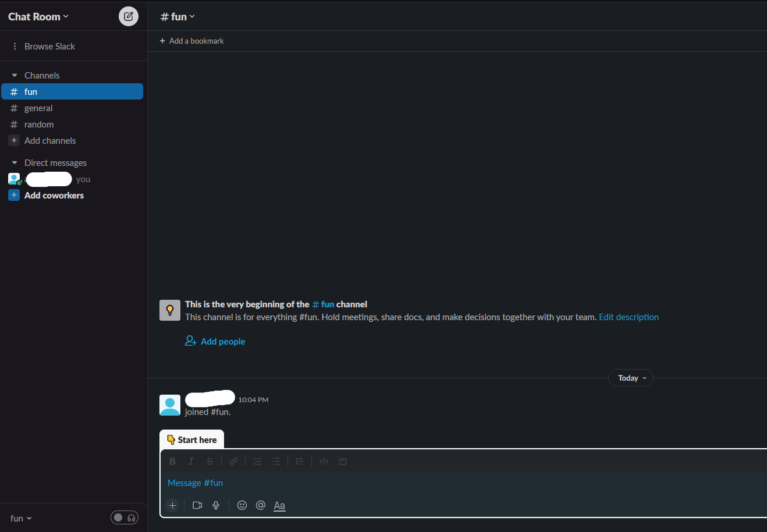Click the compose new message icon
Screen dimensions: 767x532
click(129, 16)
